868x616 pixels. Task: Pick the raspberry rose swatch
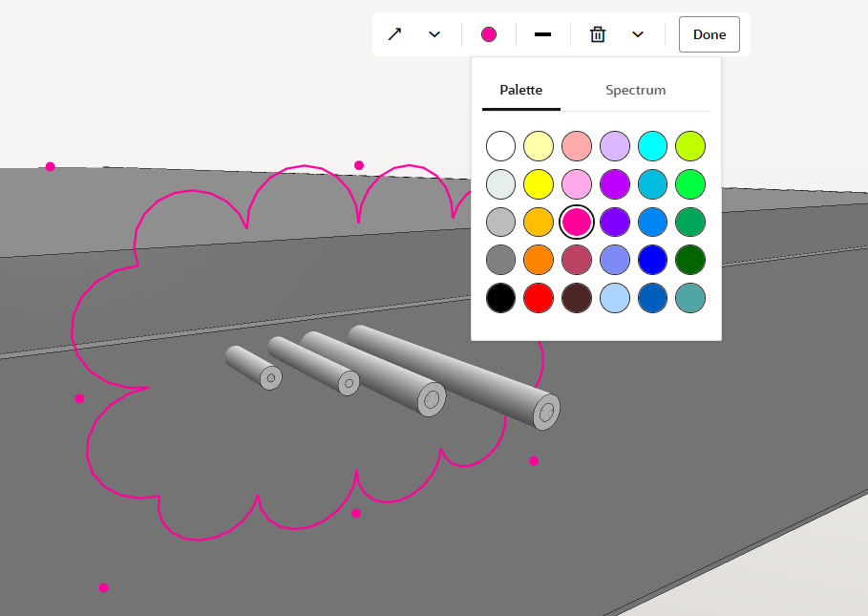577,260
